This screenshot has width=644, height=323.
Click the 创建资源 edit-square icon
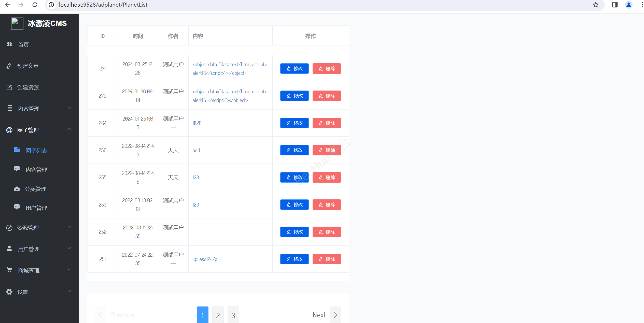tap(9, 87)
